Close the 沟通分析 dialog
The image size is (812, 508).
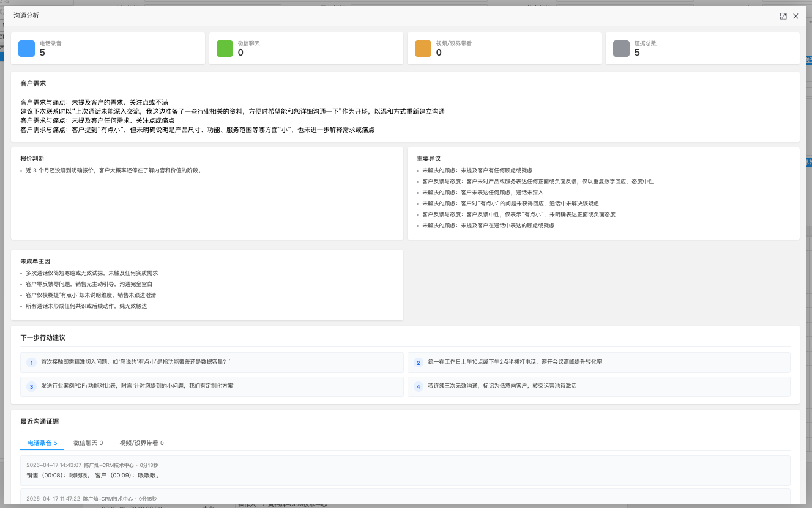pyautogui.click(x=795, y=16)
